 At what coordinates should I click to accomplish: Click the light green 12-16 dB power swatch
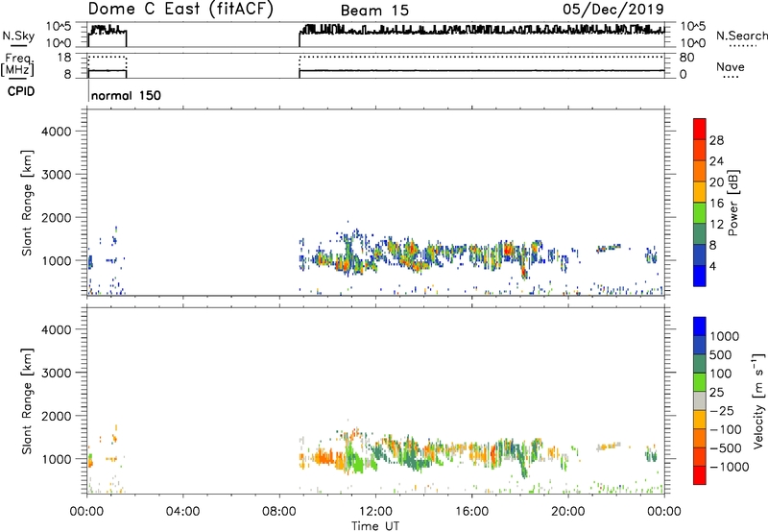click(x=700, y=212)
